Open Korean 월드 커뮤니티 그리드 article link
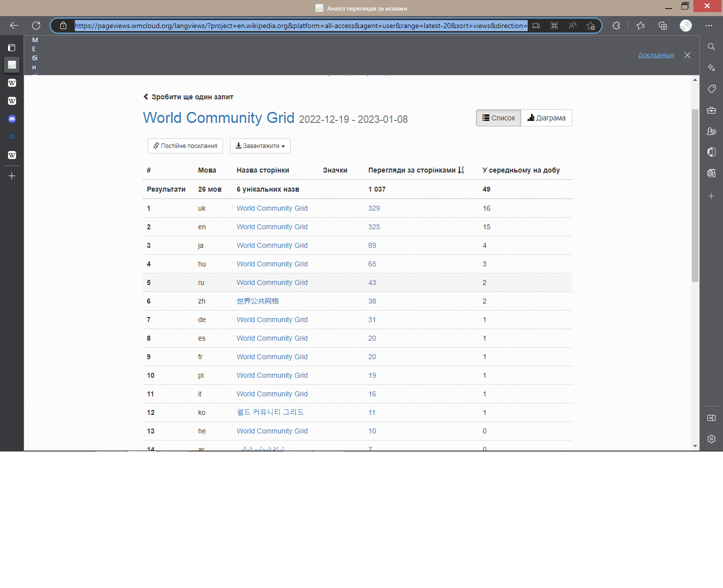 point(270,412)
